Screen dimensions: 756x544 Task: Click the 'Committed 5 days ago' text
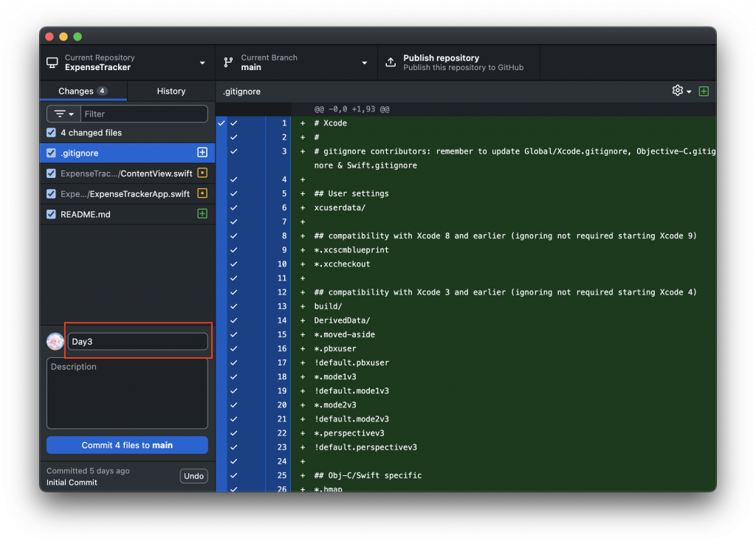89,471
